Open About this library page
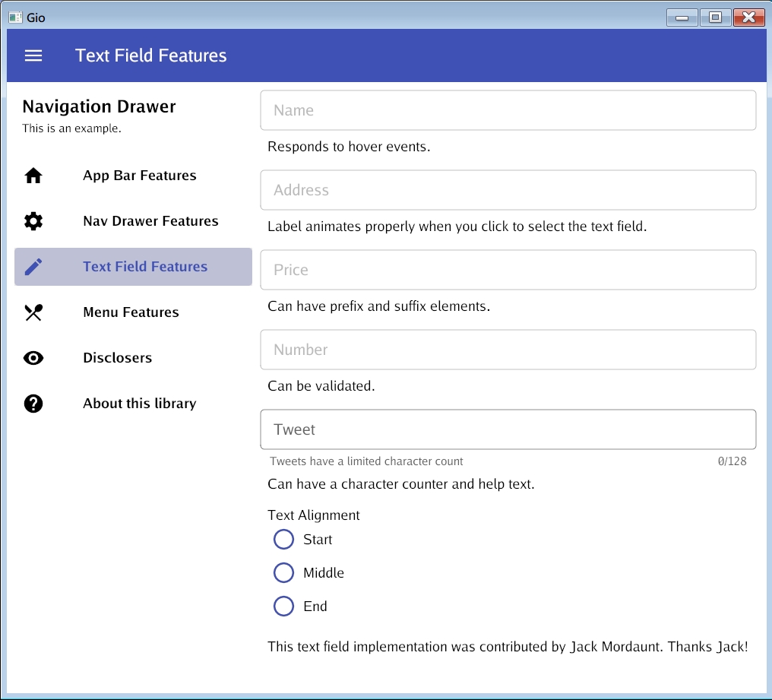Image resolution: width=772 pixels, height=700 pixels. 140,404
